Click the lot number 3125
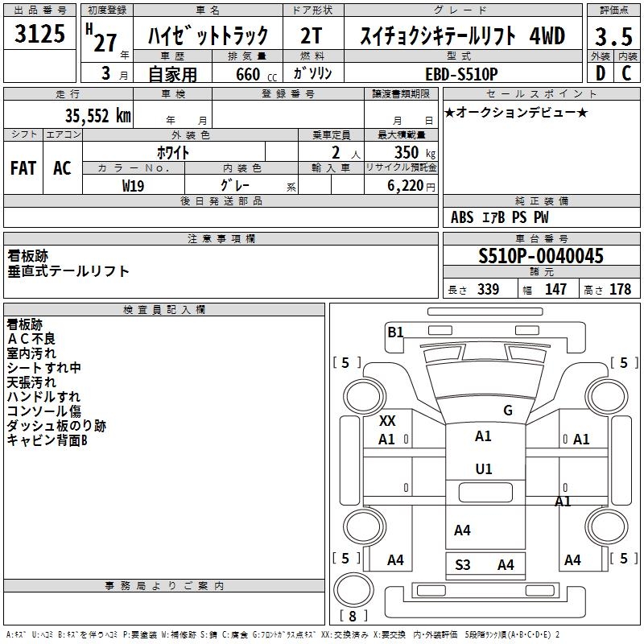Viewport: 644px width, 644px height. tap(40, 36)
